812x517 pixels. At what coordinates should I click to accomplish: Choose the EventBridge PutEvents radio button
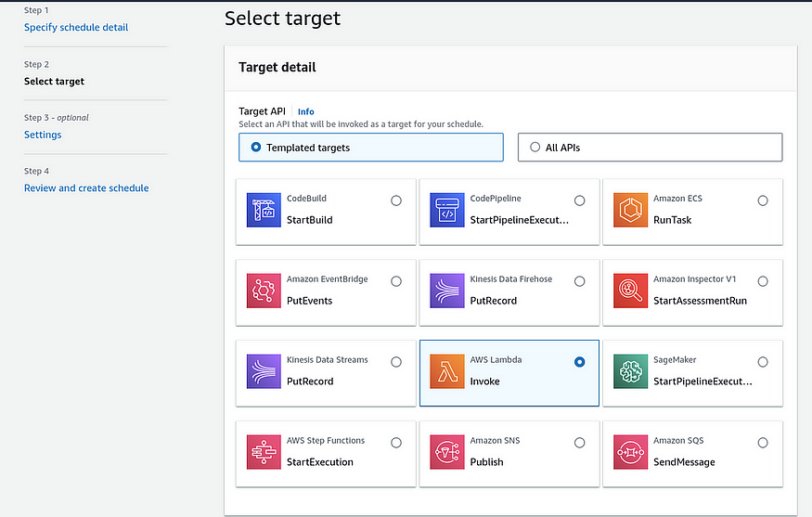pyautogui.click(x=396, y=281)
